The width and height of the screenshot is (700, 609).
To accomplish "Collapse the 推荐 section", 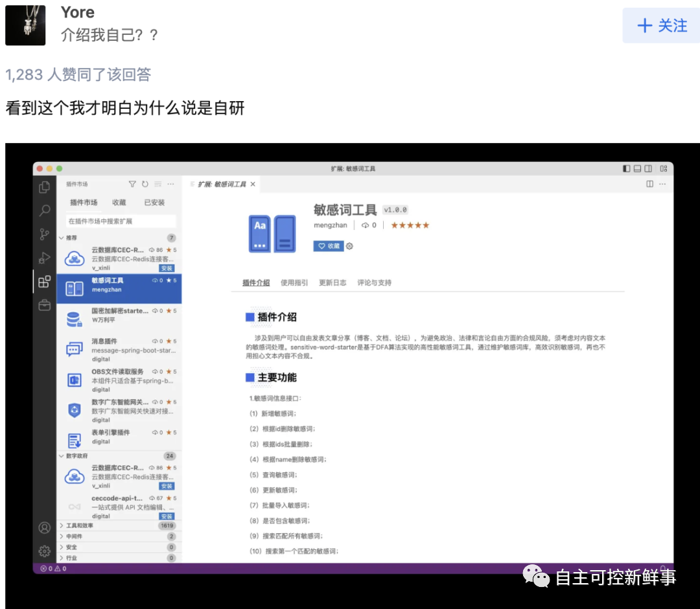I will (62, 238).
